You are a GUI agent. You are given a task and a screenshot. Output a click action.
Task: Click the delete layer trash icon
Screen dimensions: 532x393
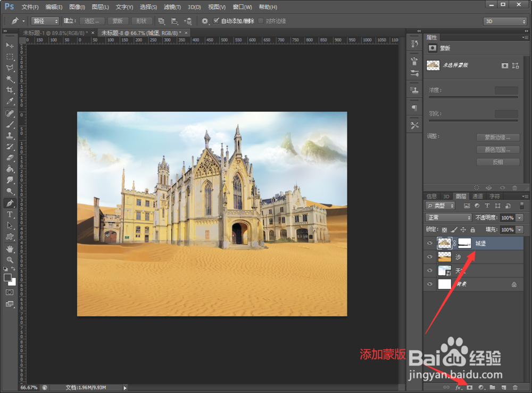click(515, 387)
